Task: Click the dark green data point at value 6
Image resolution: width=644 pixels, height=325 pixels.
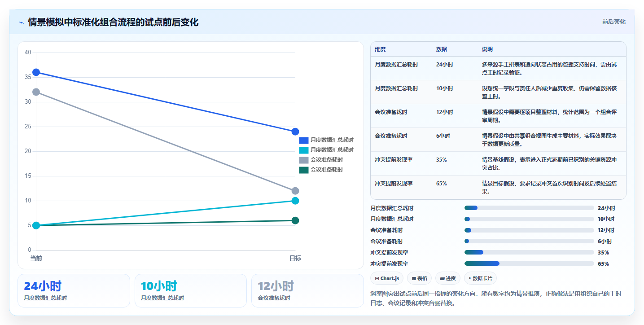Action: point(295,220)
